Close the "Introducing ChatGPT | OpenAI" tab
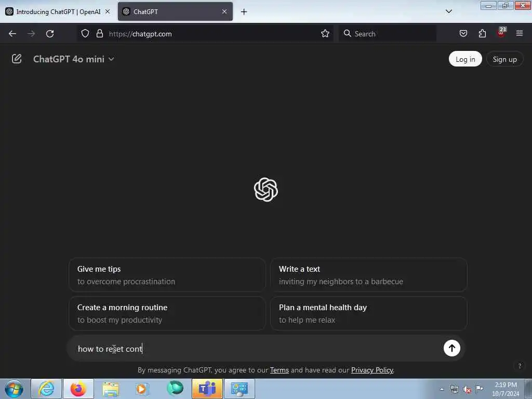 (x=108, y=11)
